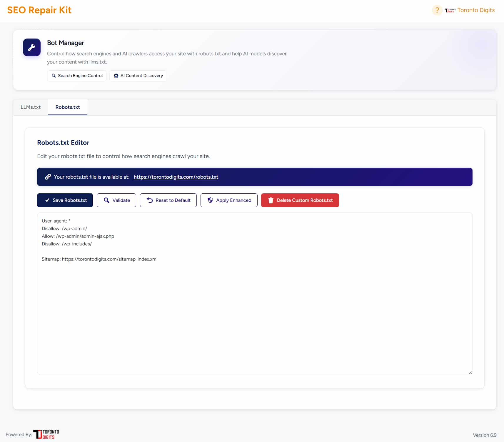Click the 'Bot Manager' heading
This screenshot has height=442, width=504.
[66, 43]
